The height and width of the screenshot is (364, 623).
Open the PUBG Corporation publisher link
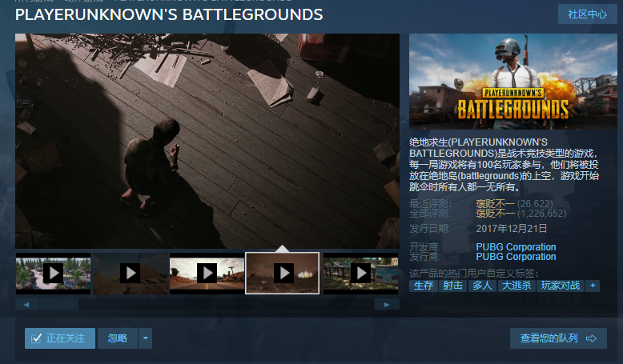[516, 257]
